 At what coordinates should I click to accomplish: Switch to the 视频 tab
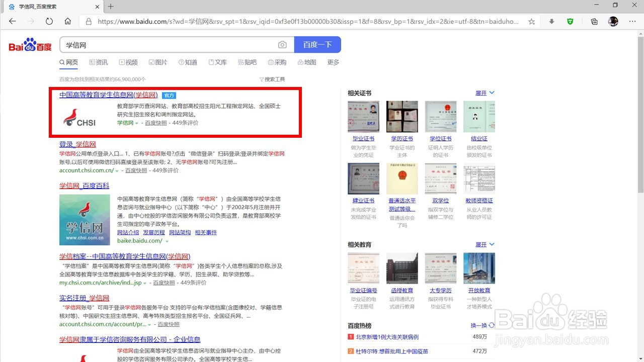(128, 62)
